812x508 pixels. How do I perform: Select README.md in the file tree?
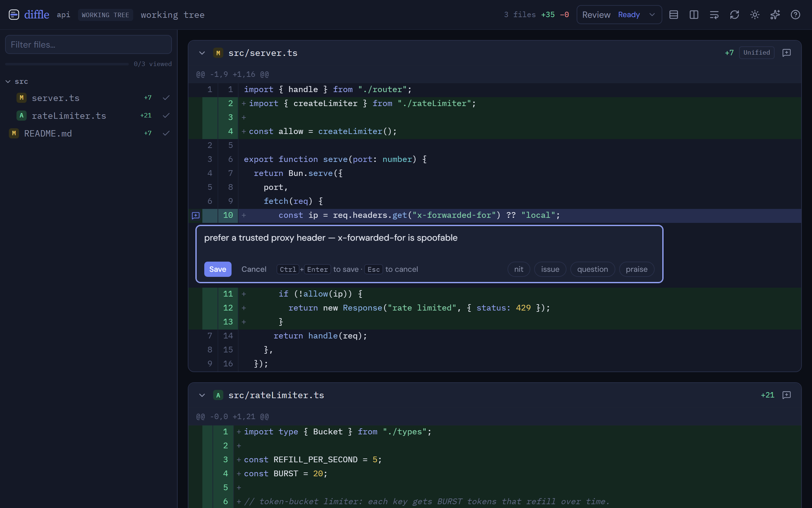88,133
